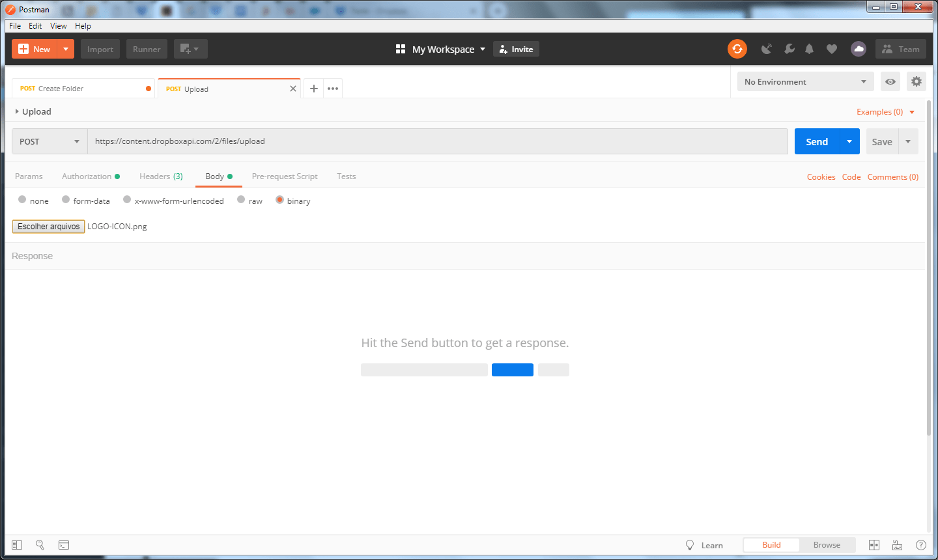Open the Edit menu
The image size is (938, 560).
(35, 26)
